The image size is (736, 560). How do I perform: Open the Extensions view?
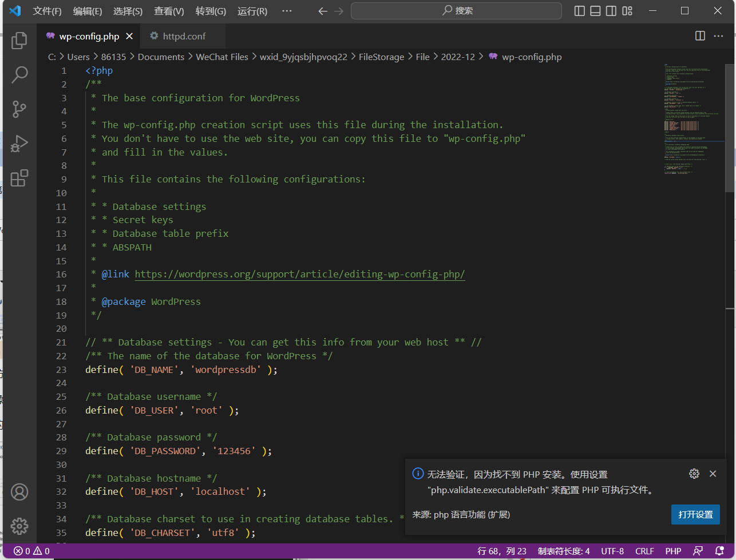19,178
